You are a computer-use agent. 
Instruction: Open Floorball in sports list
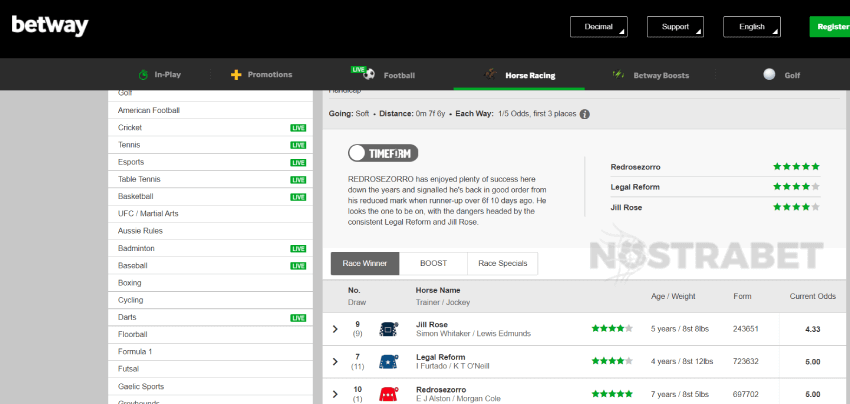pos(210,335)
